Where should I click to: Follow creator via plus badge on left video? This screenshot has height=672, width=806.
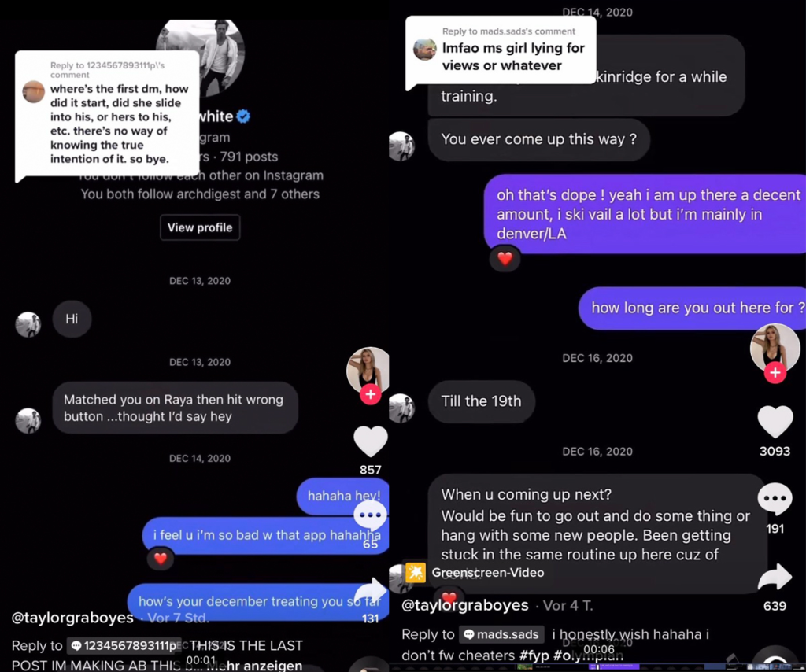370,394
